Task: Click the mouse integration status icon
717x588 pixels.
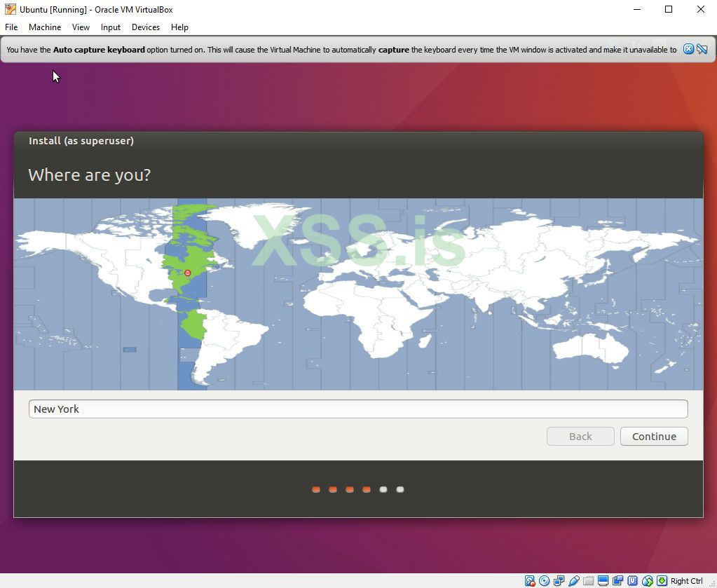Action: [x=647, y=581]
